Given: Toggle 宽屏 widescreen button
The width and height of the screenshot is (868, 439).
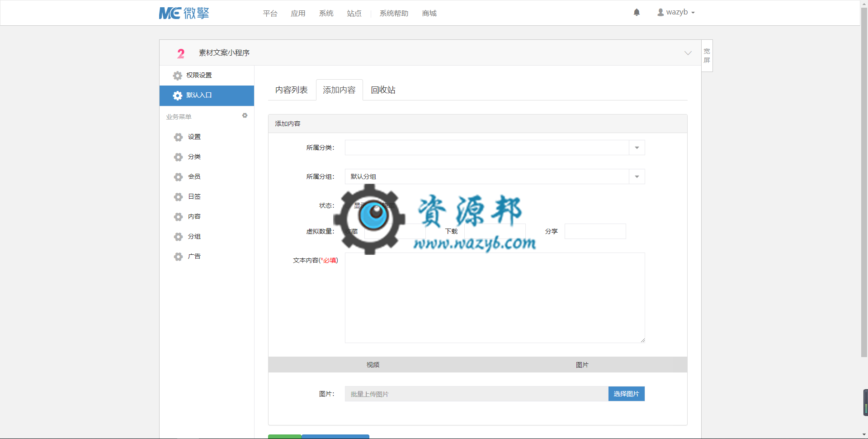Looking at the screenshot, I should click(x=707, y=56).
